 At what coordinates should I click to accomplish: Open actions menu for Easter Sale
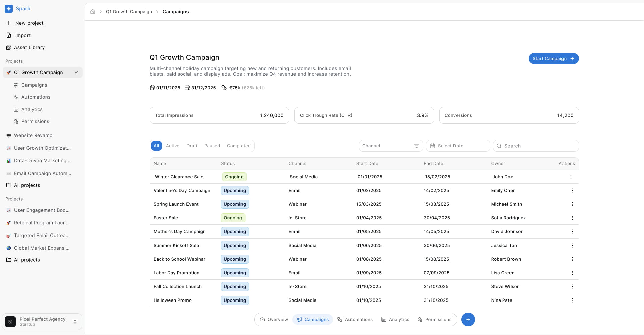pos(572,218)
